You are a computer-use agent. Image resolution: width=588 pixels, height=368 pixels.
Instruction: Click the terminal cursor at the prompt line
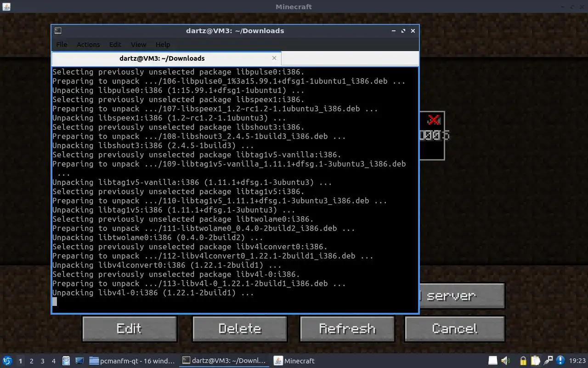pyautogui.click(x=55, y=302)
